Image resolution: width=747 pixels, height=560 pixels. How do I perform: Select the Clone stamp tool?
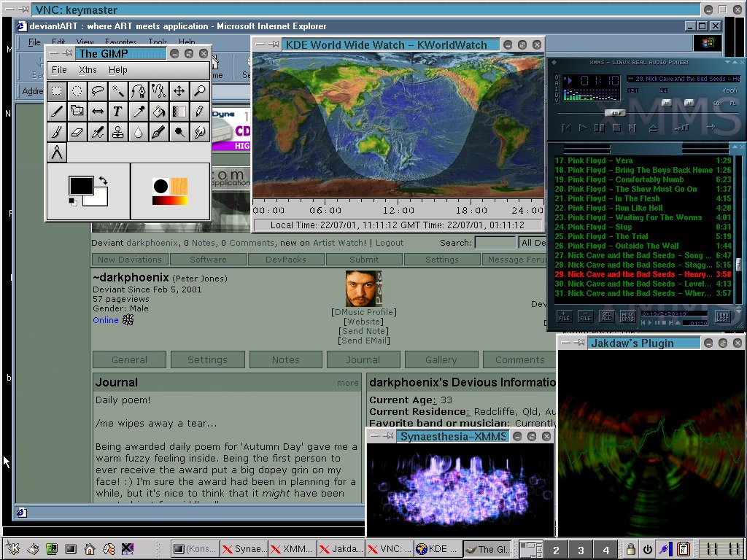[118, 132]
